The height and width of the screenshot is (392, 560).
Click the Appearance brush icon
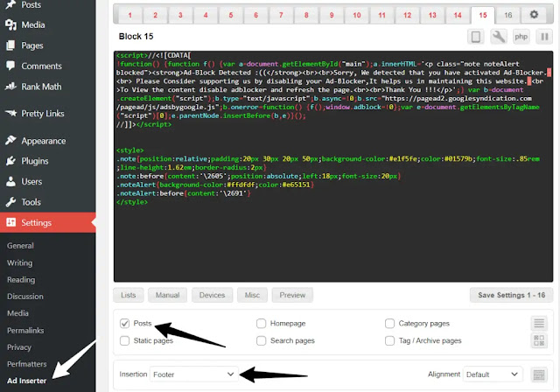(x=10, y=140)
